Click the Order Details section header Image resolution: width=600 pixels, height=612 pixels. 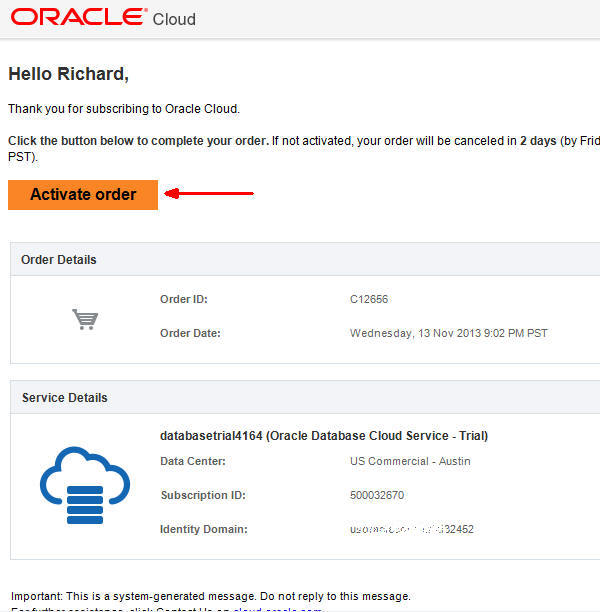(59, 259)
